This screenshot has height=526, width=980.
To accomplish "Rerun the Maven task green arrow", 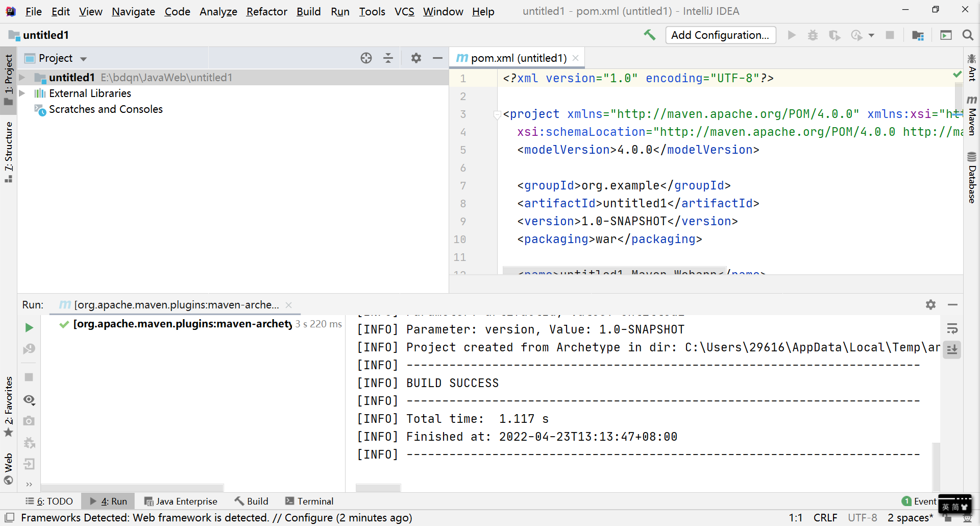I will (29, 327).
